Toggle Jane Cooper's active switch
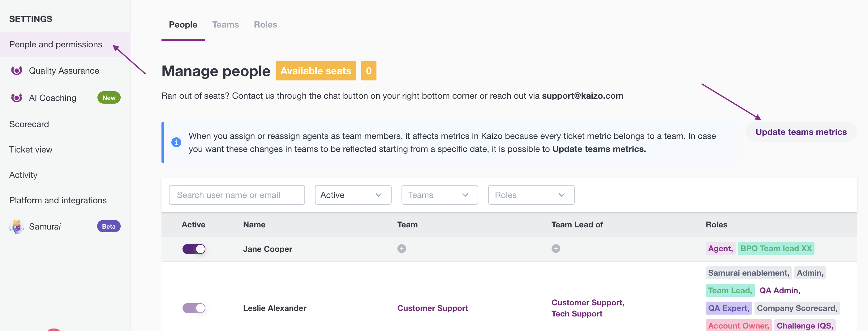 pos(194,249)
